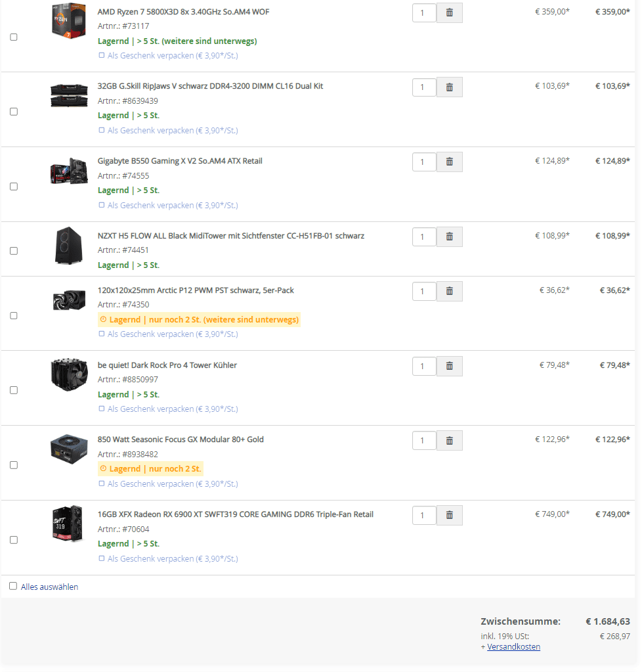This screenshot has width=642, height=672.
Task: Check the Alles auswählen checkbox
Action: 13,587
